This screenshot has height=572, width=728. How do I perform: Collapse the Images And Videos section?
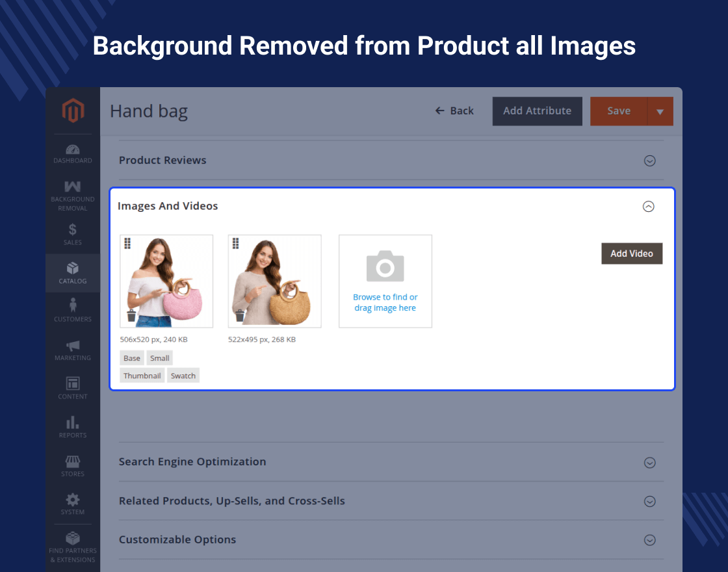pyautogui.click(x=648, y=206)
